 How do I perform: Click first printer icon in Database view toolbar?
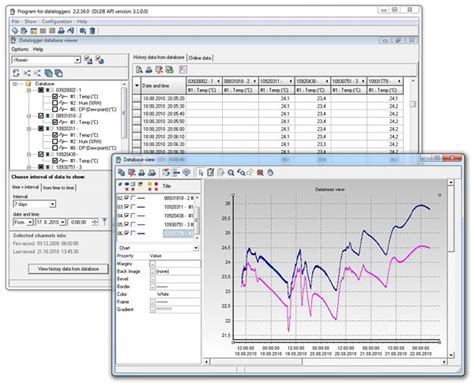(142, 172)
